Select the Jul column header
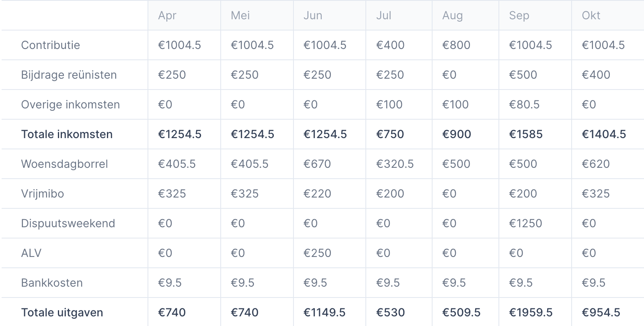 pyautogui.click(x=384, y=15)
